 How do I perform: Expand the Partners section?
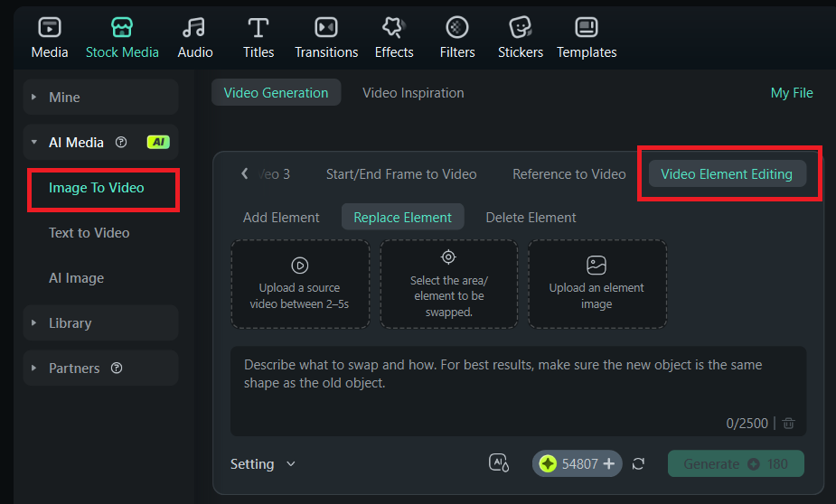(34, 369)
